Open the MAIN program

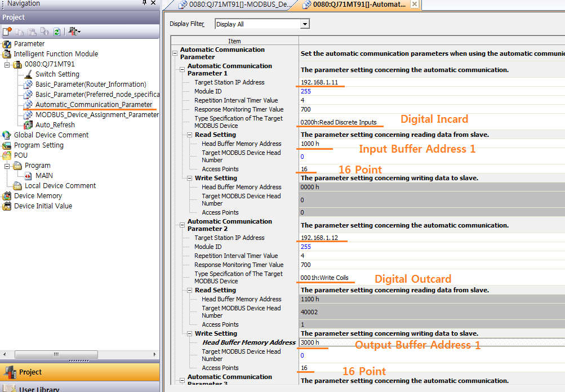tap(44, 176)
